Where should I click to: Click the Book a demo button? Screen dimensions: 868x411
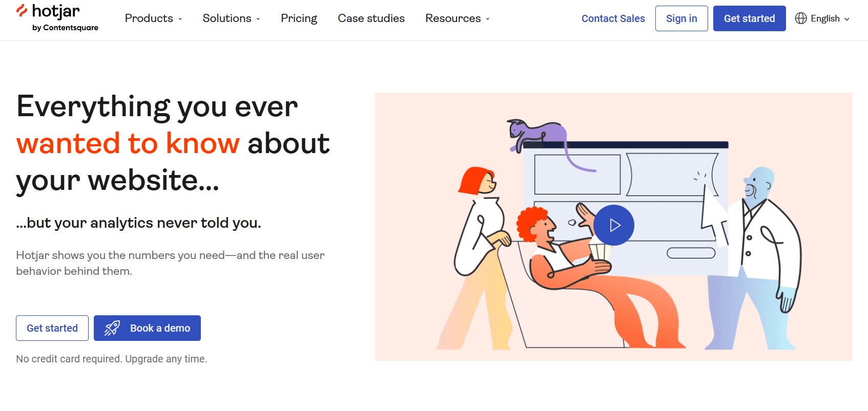147,328
